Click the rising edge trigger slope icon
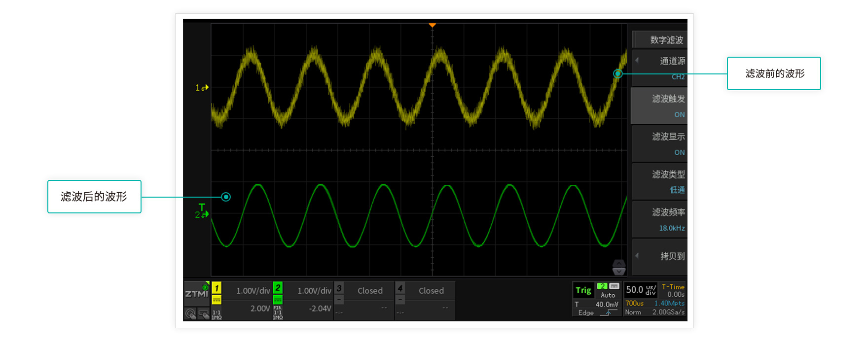 (x=609, y=313)
